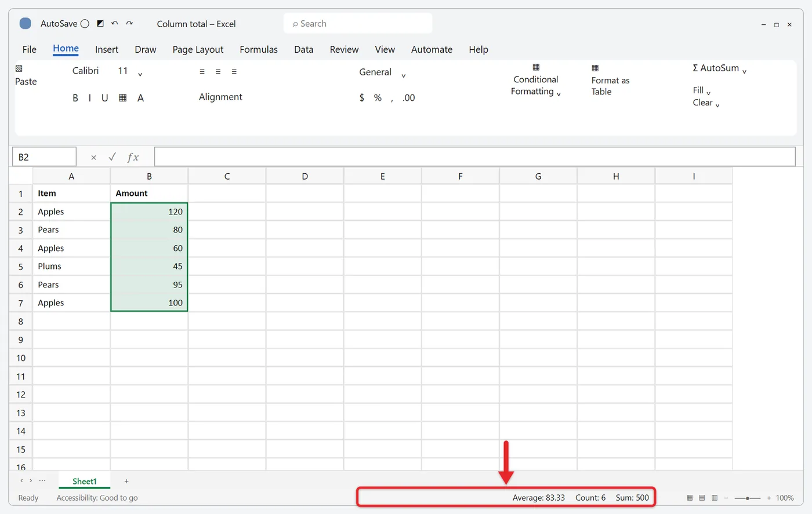Select the cell containing Plums
Image resolution: width=812 pixels, height=514 pixels.
coord(71,267)
